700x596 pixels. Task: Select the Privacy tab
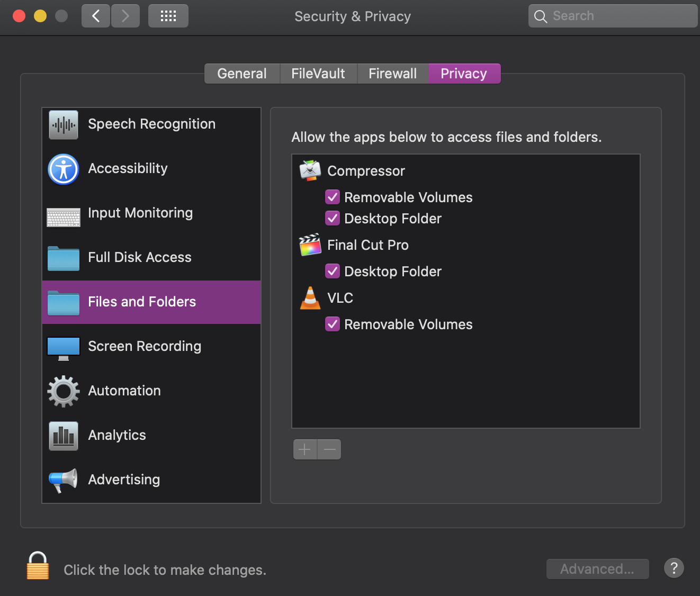point(464,74)
